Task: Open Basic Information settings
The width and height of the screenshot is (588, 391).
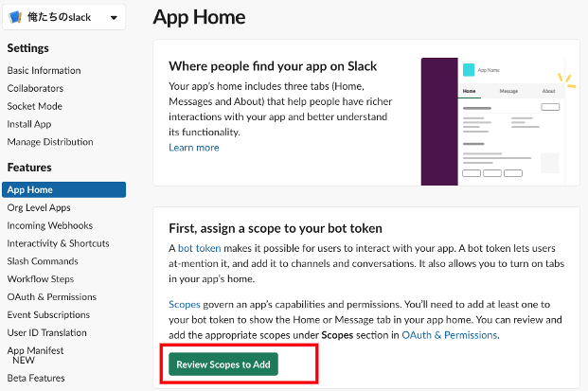Action: [44, 70]
